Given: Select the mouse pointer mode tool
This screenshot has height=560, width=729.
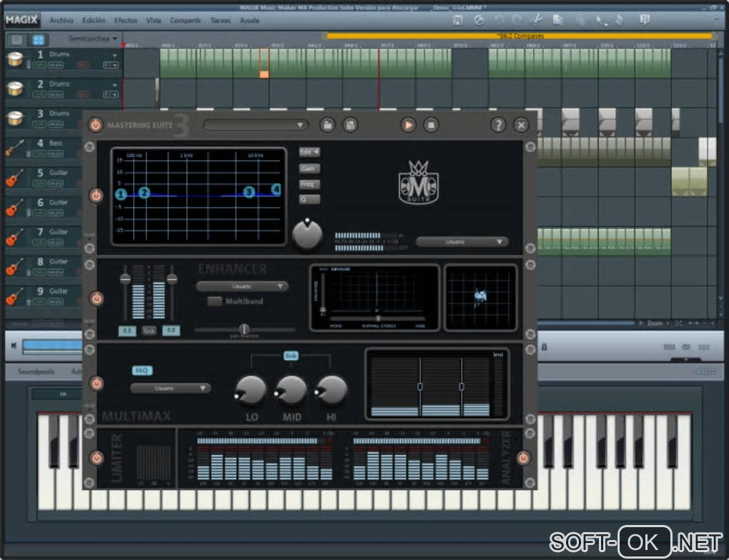Looking at the screenshot, I should tap(600, 21).
